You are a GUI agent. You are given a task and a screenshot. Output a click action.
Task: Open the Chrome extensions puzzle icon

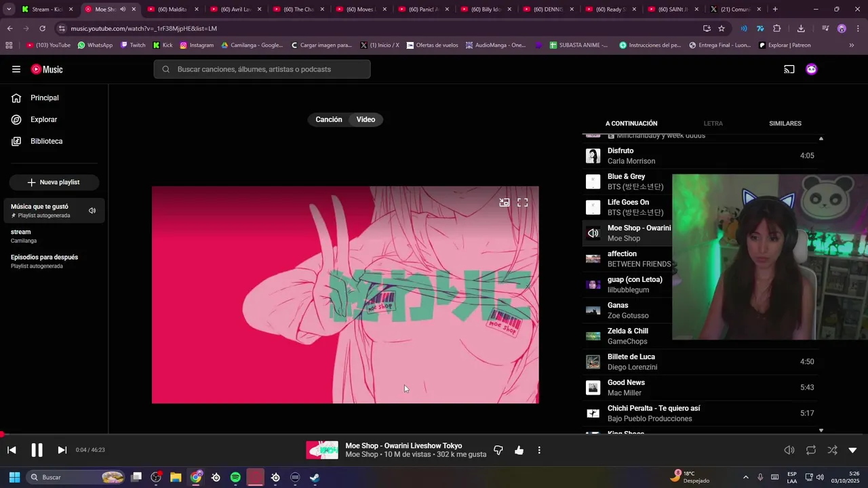777,28
